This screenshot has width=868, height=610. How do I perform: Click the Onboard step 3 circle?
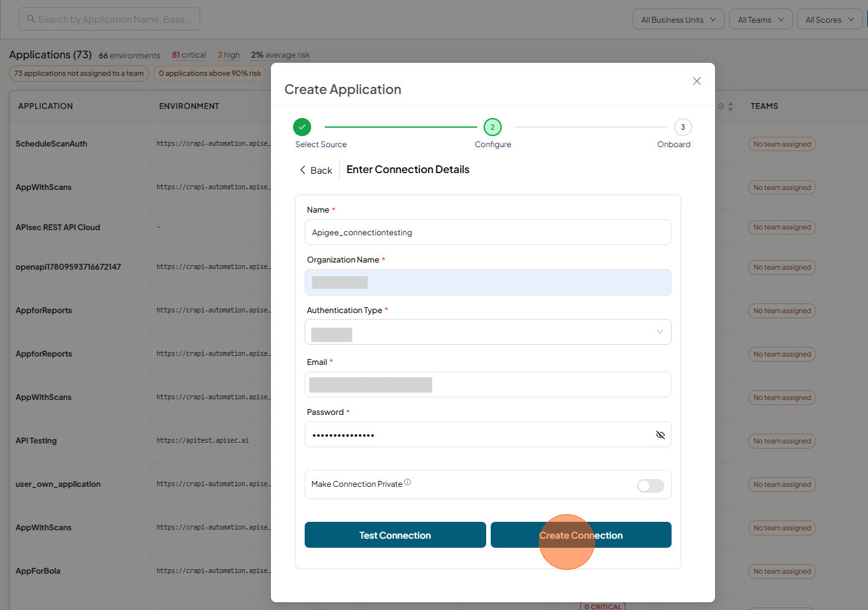pos(683,127)
